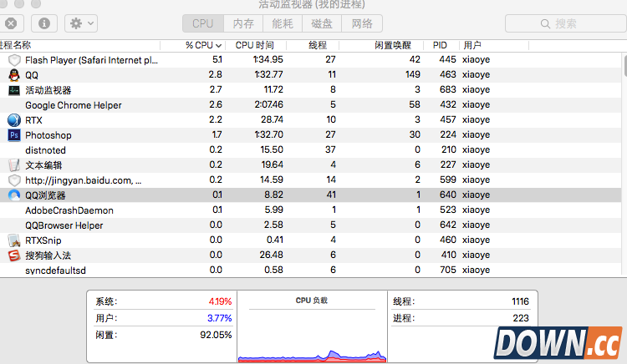Image resolution: width=627 pixels, height=364 pixels.
Task: Select the QQBrowser Helper process
Action: 64,225
